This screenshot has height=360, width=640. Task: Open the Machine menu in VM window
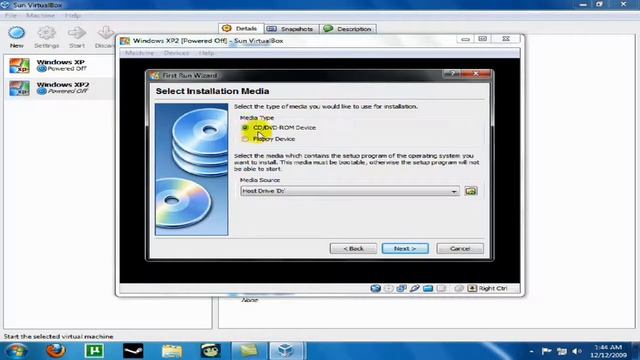coord(140,53)
